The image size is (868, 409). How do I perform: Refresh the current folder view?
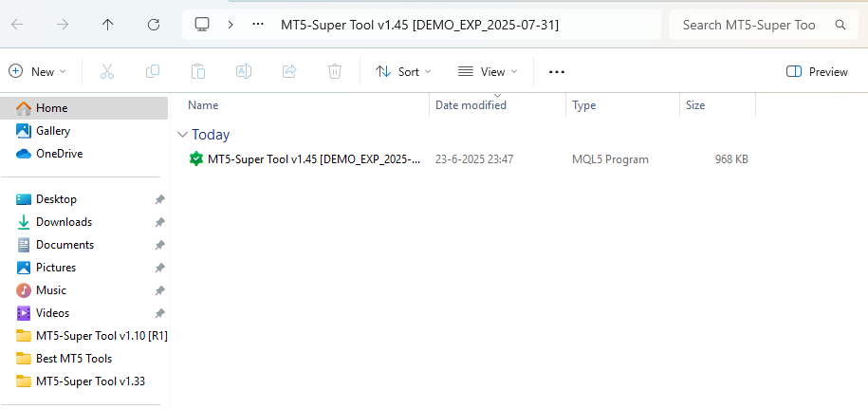[x=154, y=25]
